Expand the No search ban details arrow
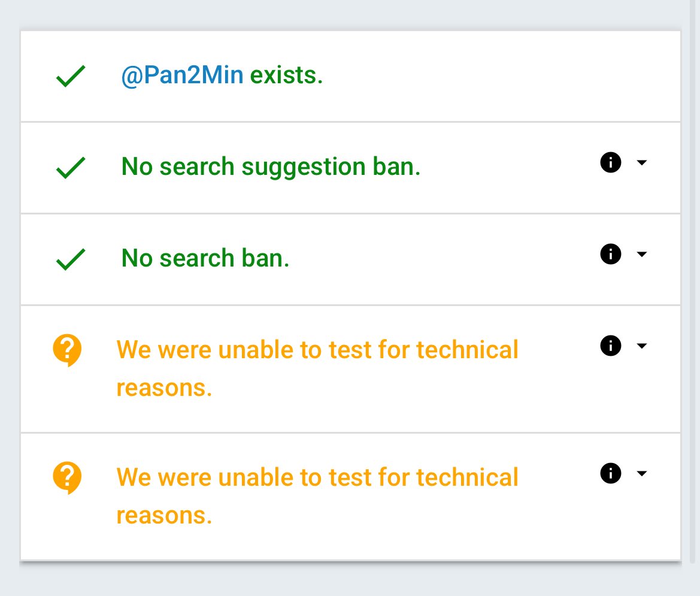The height and width of the screenshot is (596, 700). coord(642,254)
